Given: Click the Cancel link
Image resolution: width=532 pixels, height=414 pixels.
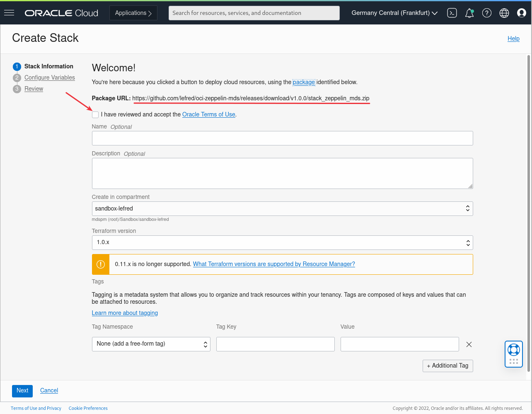Looking at the screenshot, I should (49, 390).
